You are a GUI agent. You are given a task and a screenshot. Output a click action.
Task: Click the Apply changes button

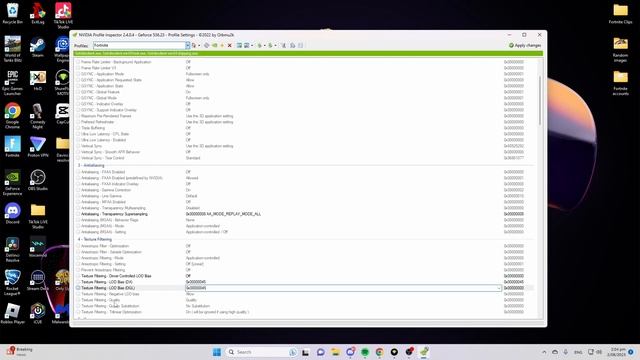point(525,45)
